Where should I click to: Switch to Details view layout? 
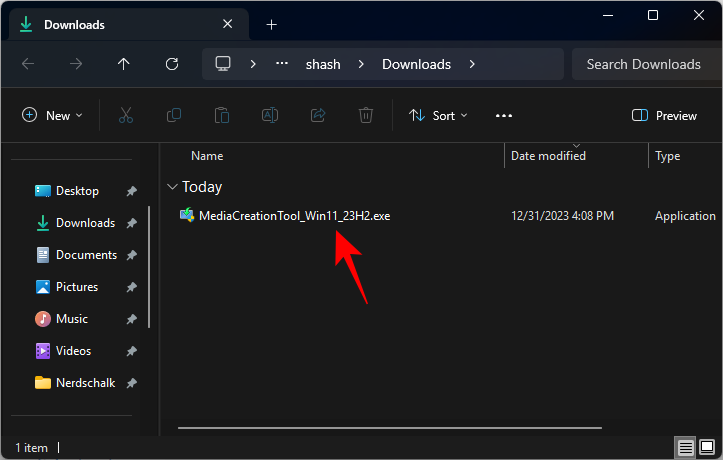tap(686, 446)
